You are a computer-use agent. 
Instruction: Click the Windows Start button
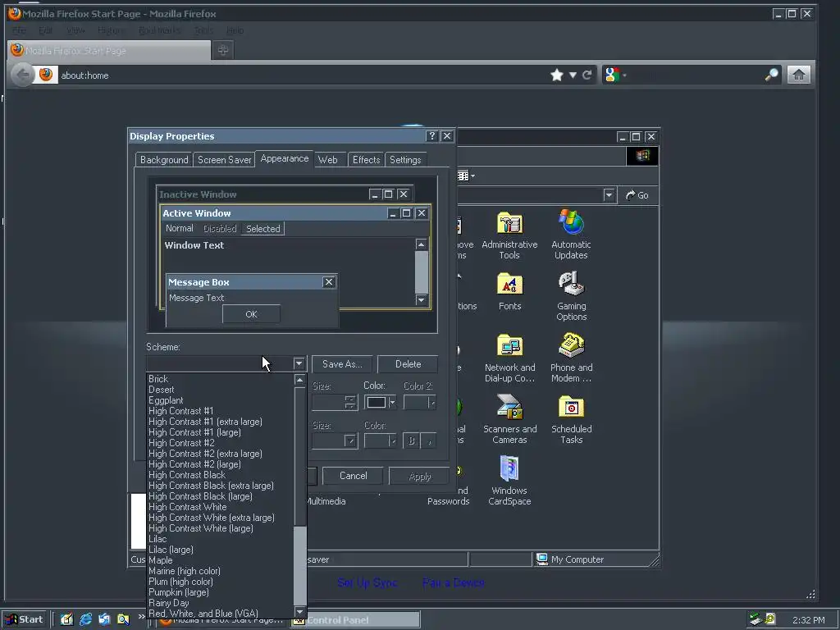pyautogui.click(x=25, y=619)
